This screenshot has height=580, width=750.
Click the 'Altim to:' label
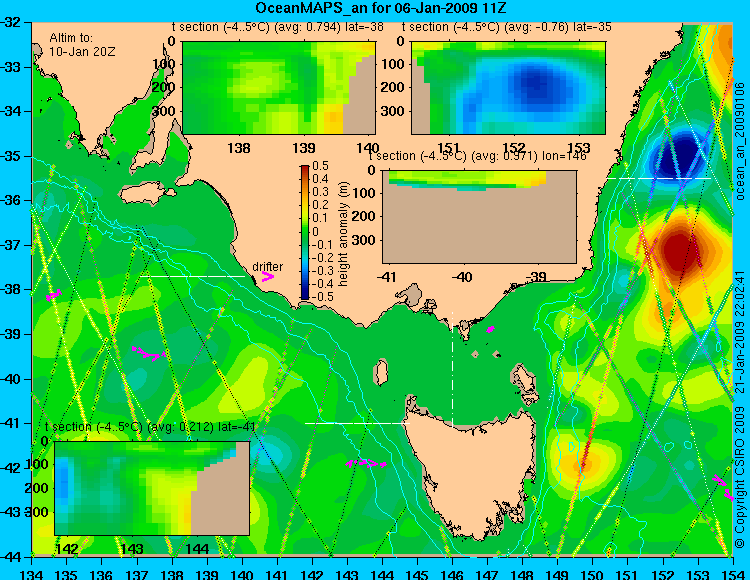71,38
